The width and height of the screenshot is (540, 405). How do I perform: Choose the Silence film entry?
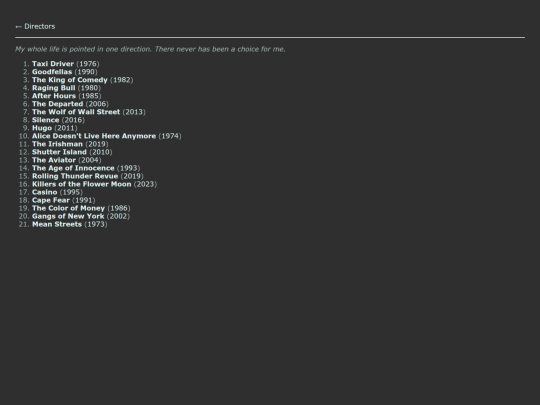45,120
